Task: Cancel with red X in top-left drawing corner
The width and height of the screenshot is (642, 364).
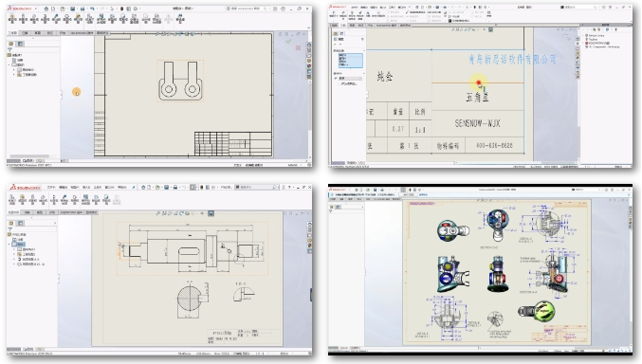Action: pyautogui.click(x=298, y=48)
